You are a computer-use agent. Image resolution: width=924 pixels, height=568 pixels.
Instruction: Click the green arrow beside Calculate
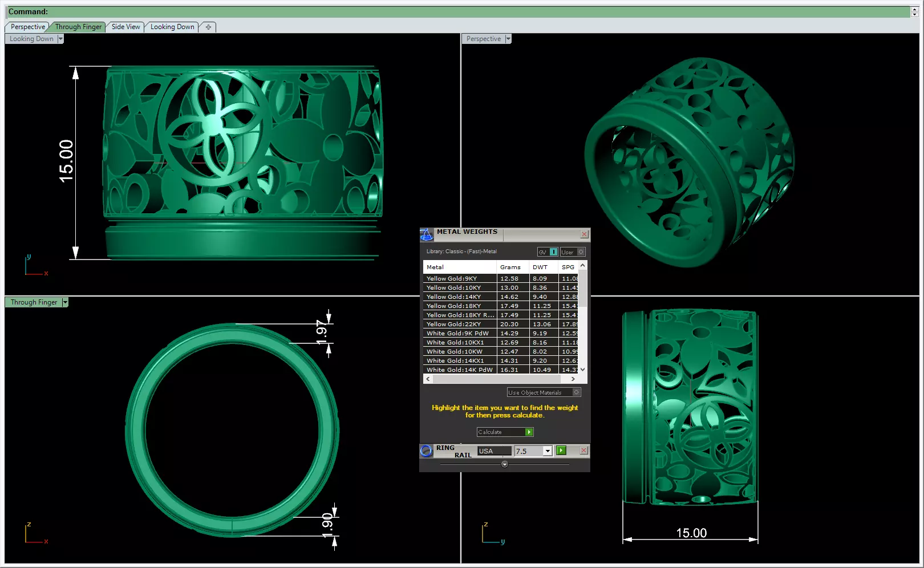point(529,432)
